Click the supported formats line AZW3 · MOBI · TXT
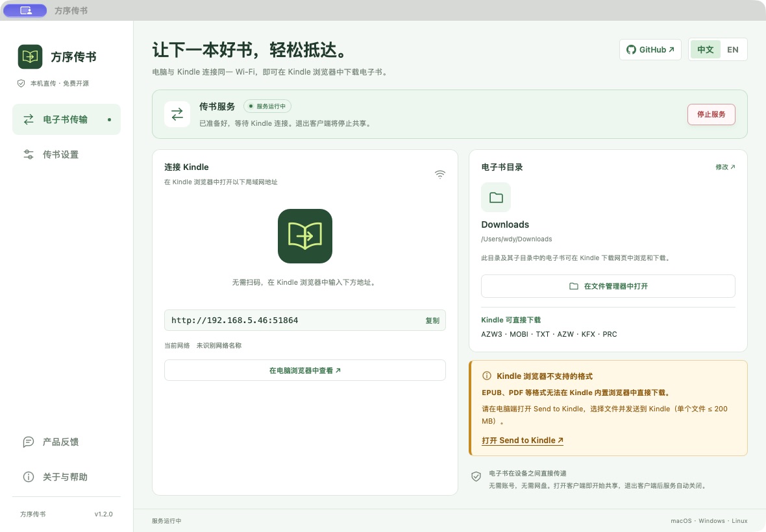 click(x=549, y=334)
